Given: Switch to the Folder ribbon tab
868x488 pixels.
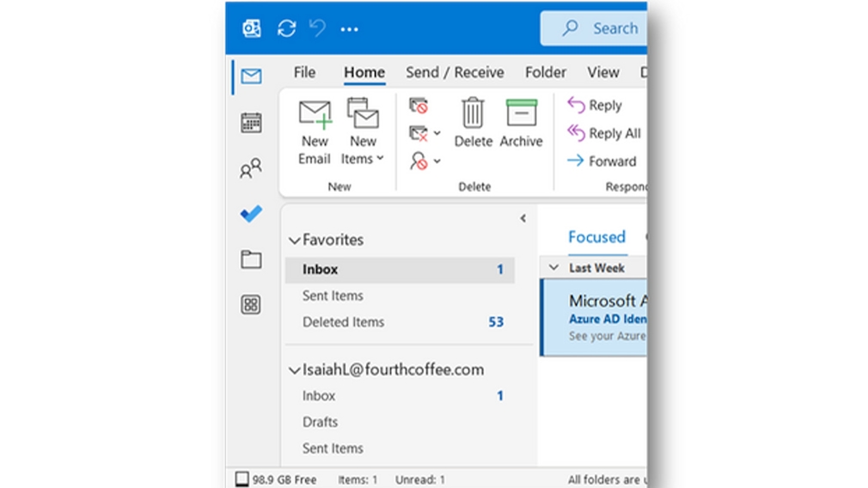Looking at the screenshot, I should [546, 72].
